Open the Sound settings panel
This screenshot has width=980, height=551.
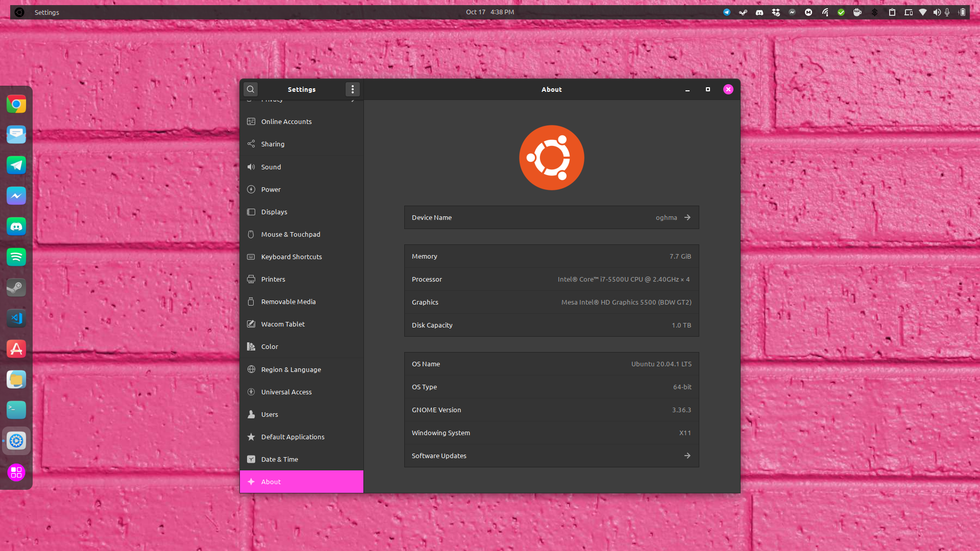click(x=302, y=167)
